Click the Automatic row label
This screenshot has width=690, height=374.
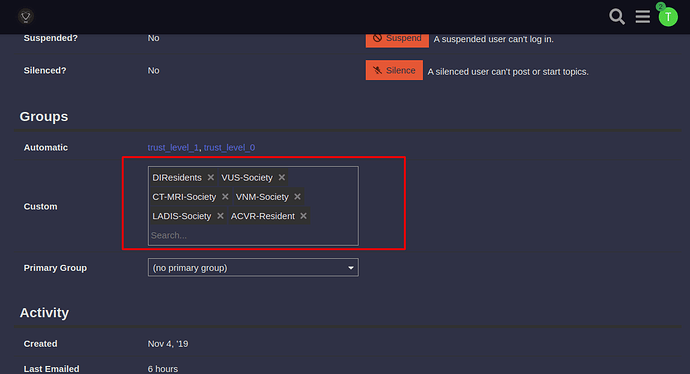46,147
